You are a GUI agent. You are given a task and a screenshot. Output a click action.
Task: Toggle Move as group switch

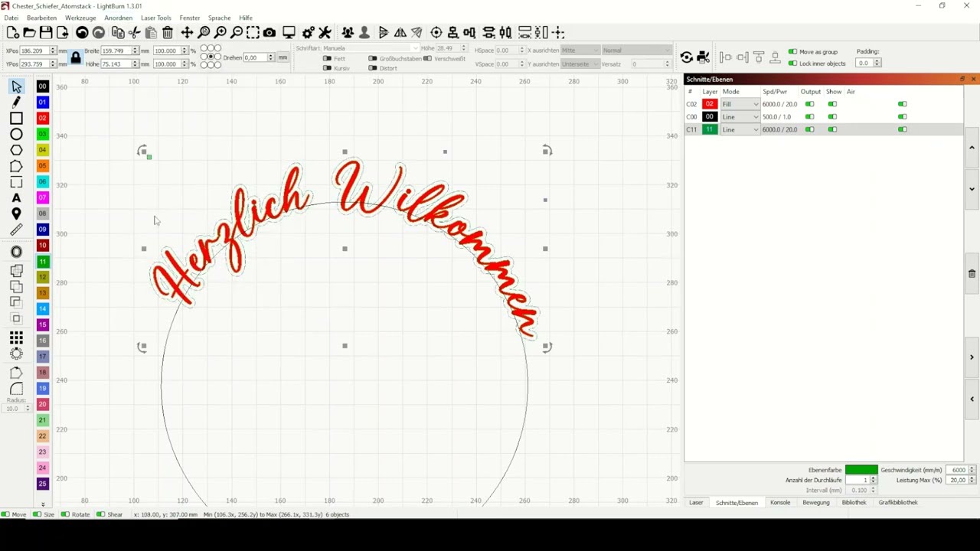point(792,52)
